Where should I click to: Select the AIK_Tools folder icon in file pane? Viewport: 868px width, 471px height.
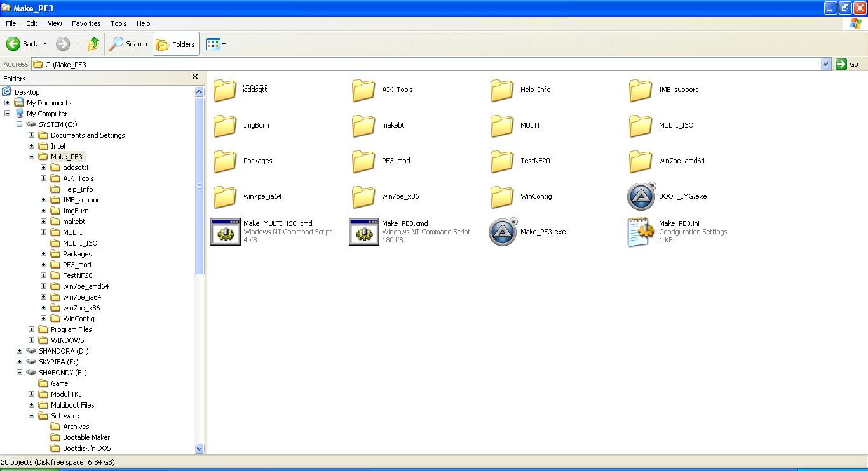click(364, 90)
